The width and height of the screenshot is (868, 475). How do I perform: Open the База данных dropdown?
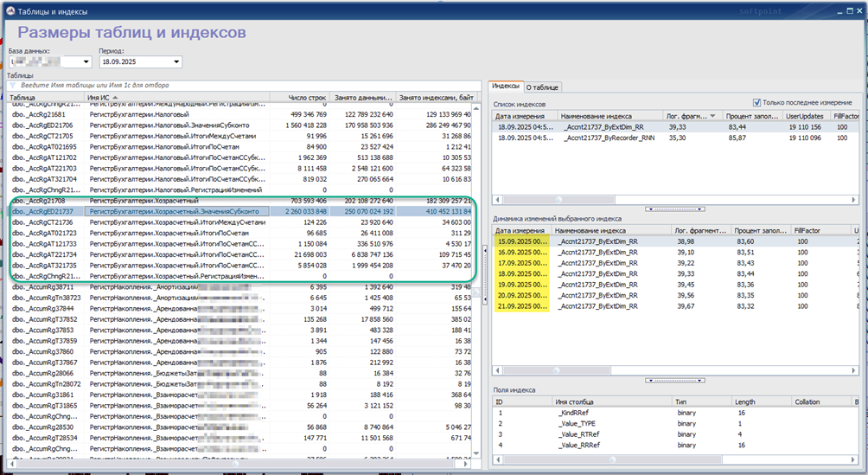click(x=86, y=62)
